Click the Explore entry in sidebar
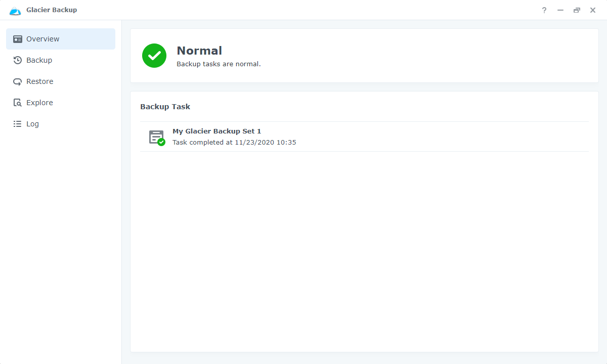 point(39,102)
